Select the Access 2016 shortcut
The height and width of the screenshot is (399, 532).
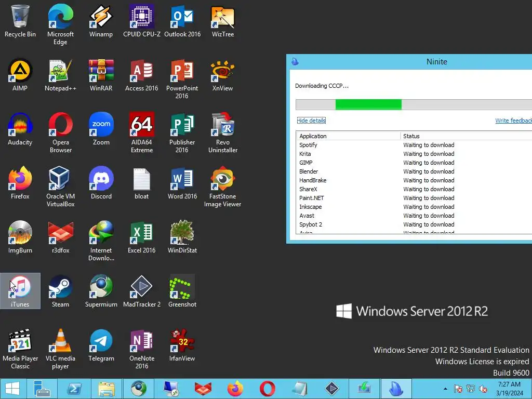click(x=141, y=75)
